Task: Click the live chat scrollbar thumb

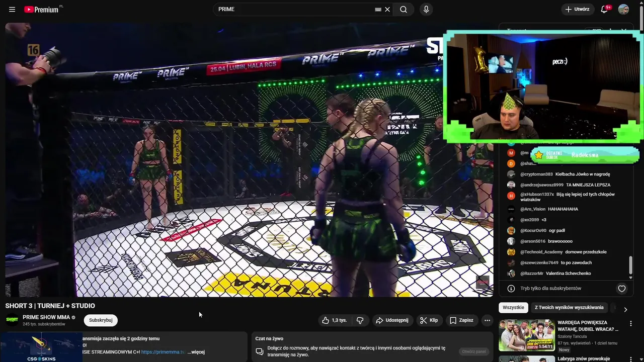Action: [x=630, y=265]
